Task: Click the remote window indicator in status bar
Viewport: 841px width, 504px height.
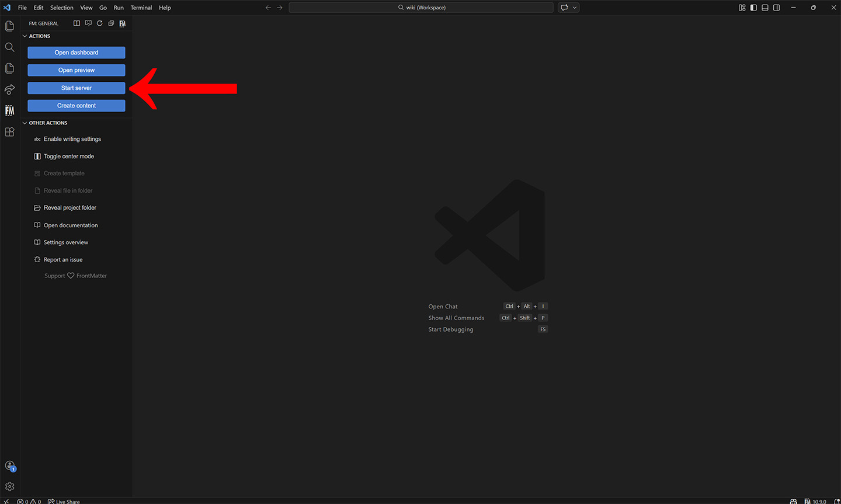Action: [6, 501]
